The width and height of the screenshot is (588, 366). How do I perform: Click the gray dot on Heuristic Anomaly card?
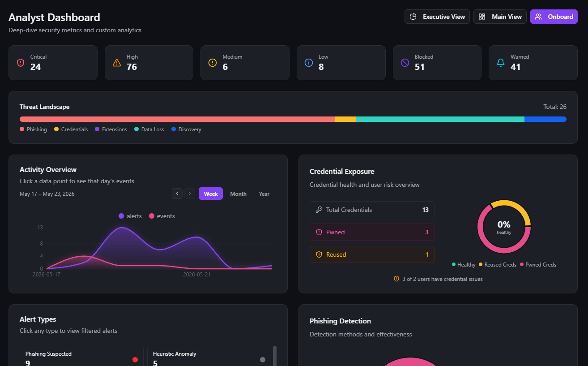click(263, 360)
